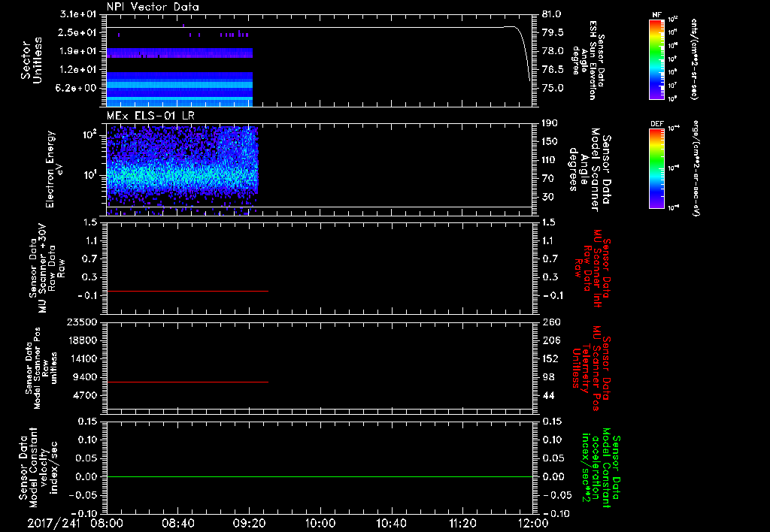
Task: Click the 3.1e+01 sector axis value
Action: (77, 14)
